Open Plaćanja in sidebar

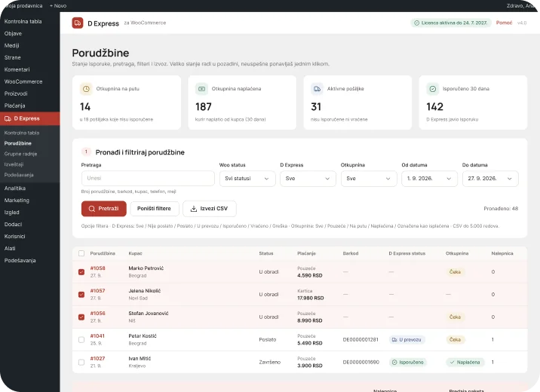(x=14, y=106)
